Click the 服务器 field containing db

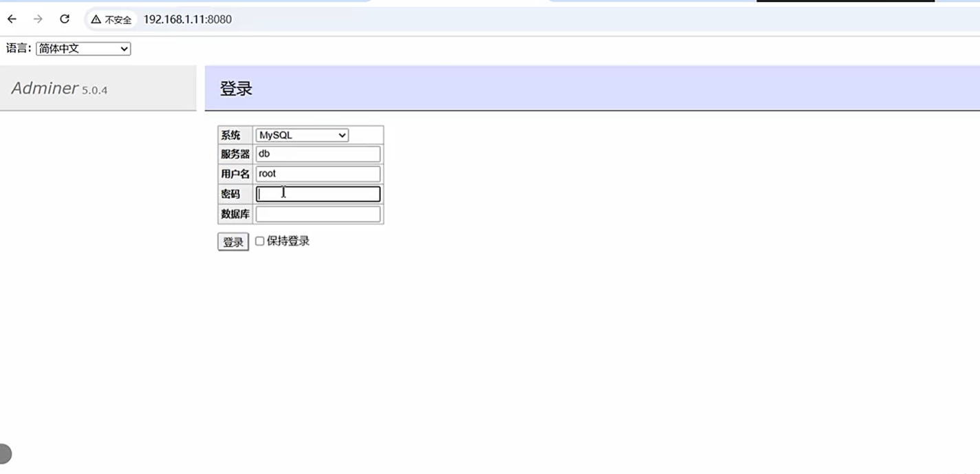pyautogui.click(x=318, y=154)
